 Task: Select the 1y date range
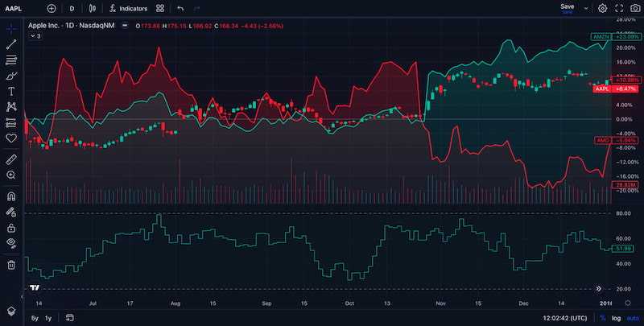[x=48, y=318]
